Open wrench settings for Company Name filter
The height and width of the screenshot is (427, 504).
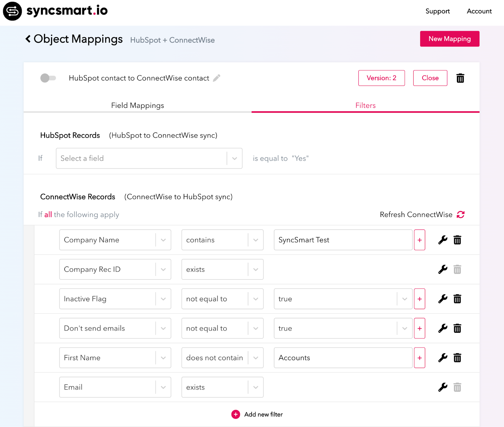point(443,240)
